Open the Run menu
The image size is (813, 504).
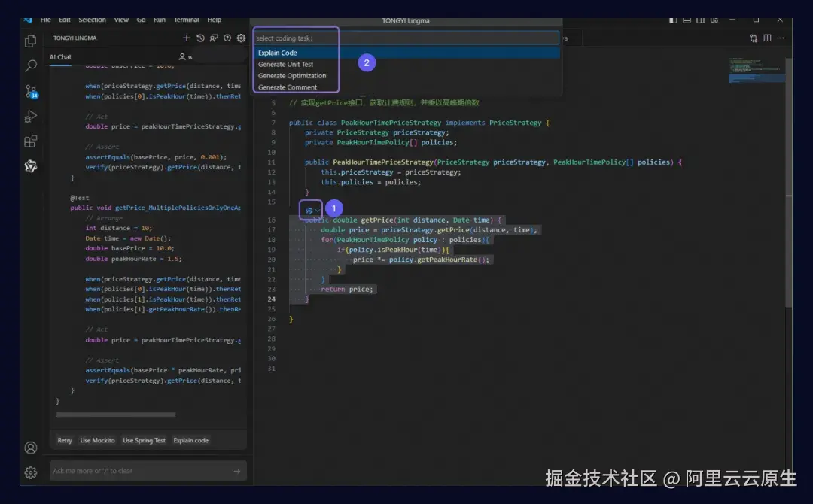pos(160,20)
